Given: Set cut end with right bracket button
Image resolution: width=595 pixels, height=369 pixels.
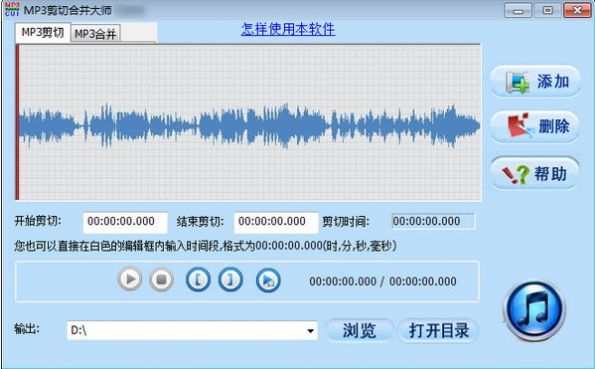Looking at the screenshot, I should tap(230, 280).
